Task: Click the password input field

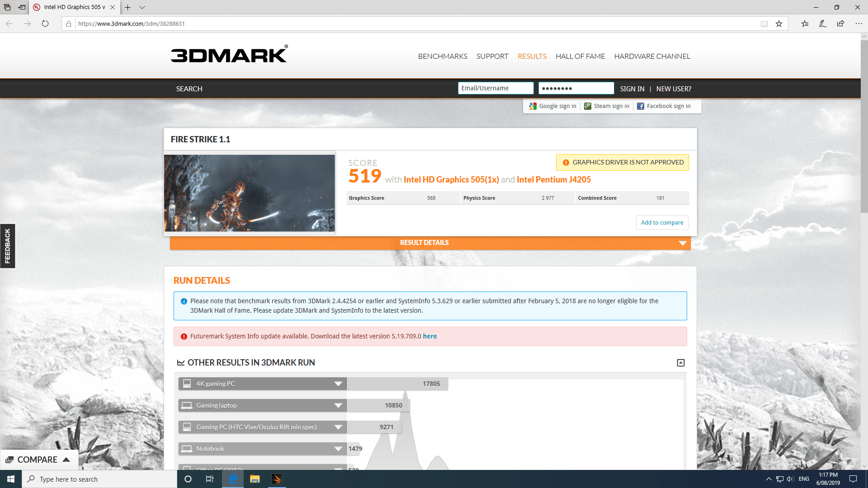Action: pyautogui.click(x=576, y=88)
